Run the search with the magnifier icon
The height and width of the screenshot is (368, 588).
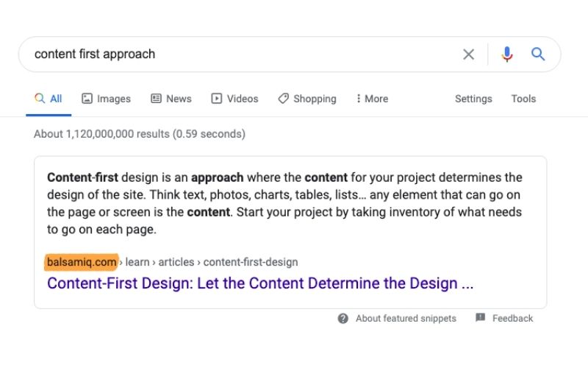tap(538, 54)
